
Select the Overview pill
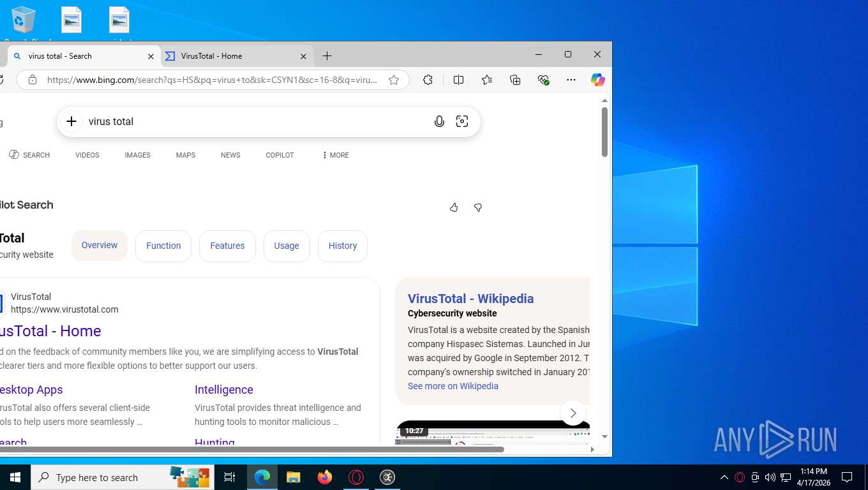coord(100,246)
